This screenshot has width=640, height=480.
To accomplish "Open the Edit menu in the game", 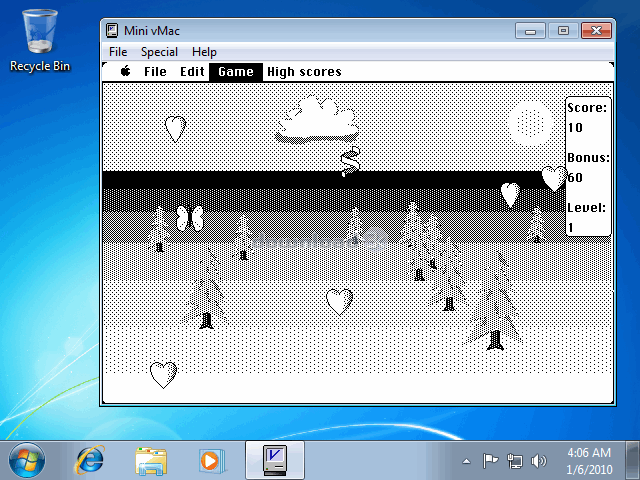I will [192, 72].
